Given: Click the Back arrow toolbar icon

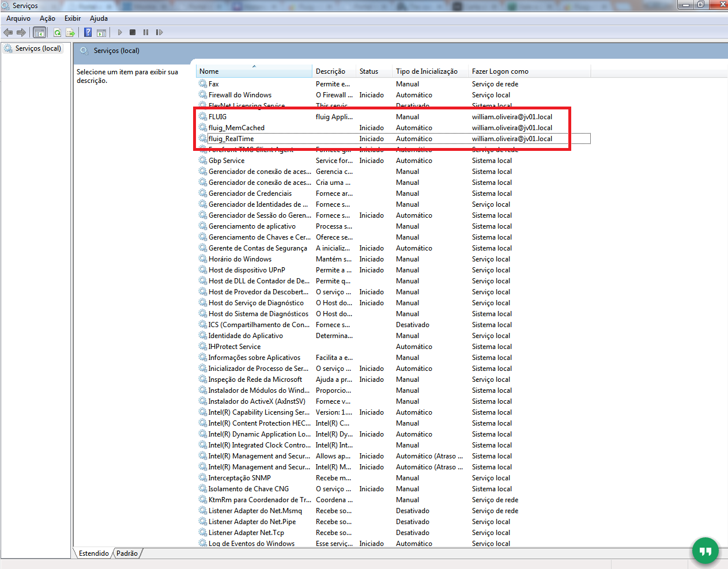Looking at the screenshot, I should click(x=8, y=32).
